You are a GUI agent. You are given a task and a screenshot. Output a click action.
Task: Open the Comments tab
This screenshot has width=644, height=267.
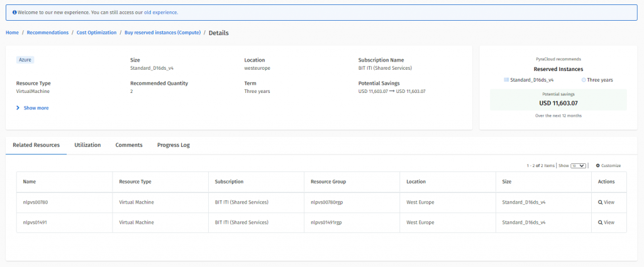tap(129, 145)
